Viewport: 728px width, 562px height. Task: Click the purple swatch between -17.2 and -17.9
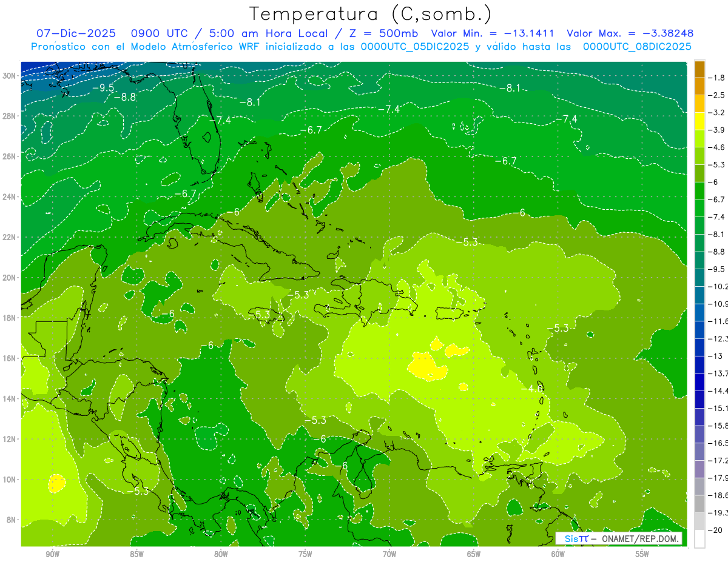(699, 469)
